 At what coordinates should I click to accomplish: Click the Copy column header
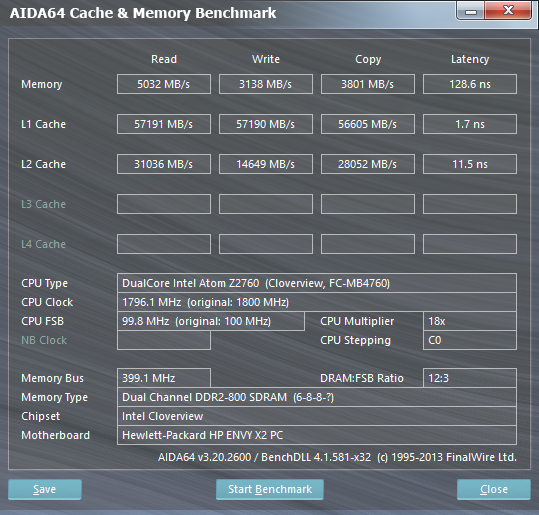pos(368,59)
